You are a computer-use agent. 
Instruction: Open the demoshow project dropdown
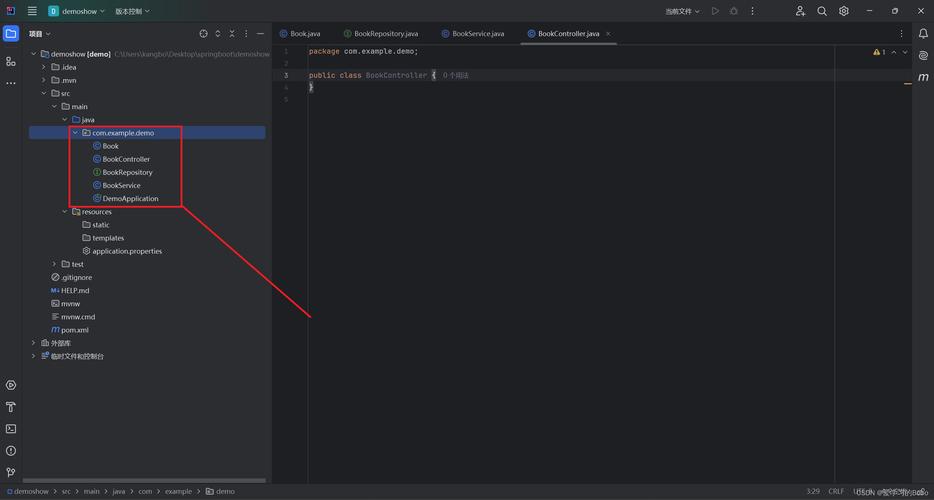(76, 11)
